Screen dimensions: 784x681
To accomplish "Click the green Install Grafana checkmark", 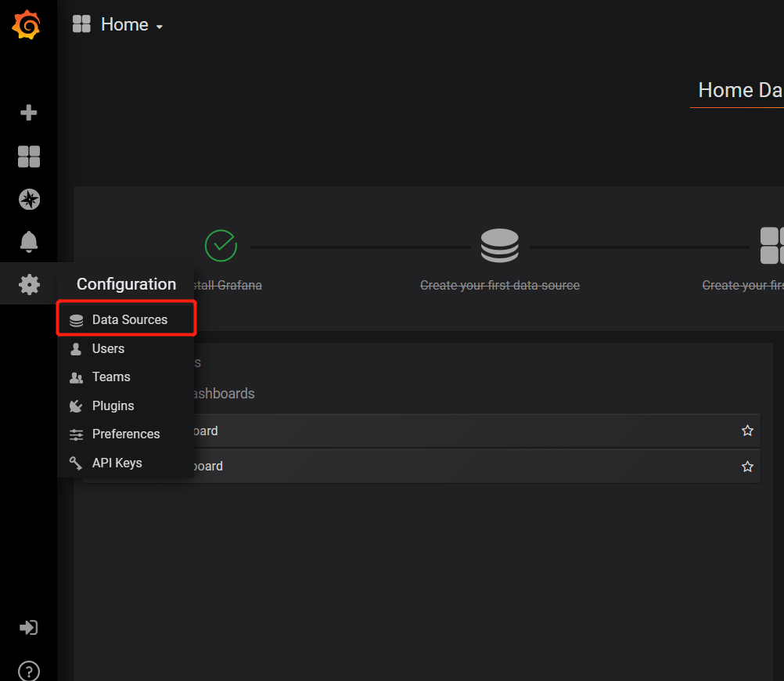I will pyautogui.click(x=221, y=245).
